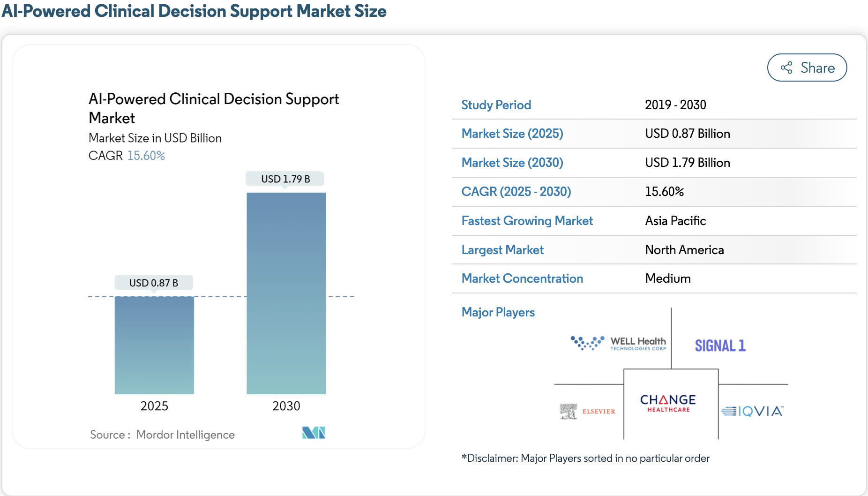Click the Change Healthcare logo
The height and width of the screenshot is (496, 868).
[668, 403]
